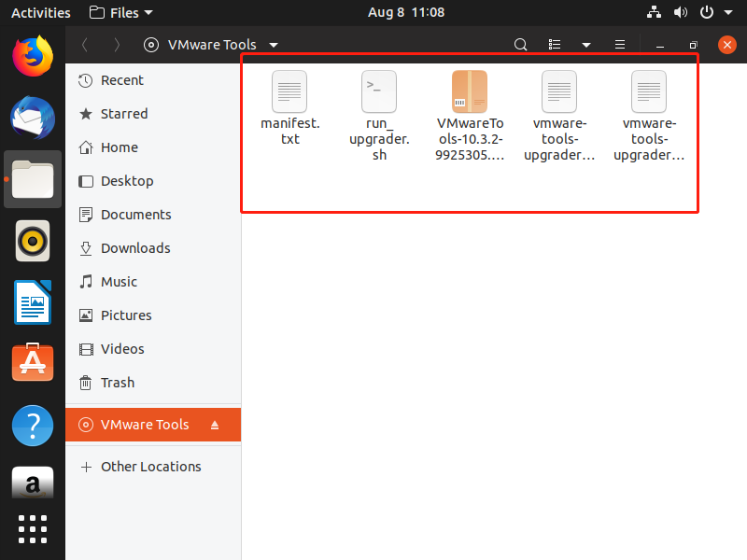
Task: Launch LibreOffice Writer from the dock
Action: click(33, 302)
